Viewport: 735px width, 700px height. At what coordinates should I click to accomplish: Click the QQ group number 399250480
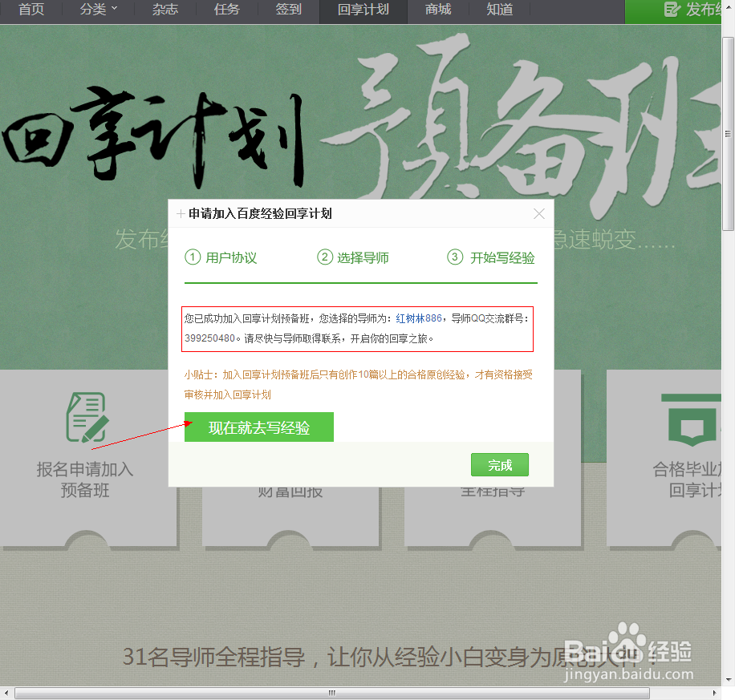click(209, 338)
